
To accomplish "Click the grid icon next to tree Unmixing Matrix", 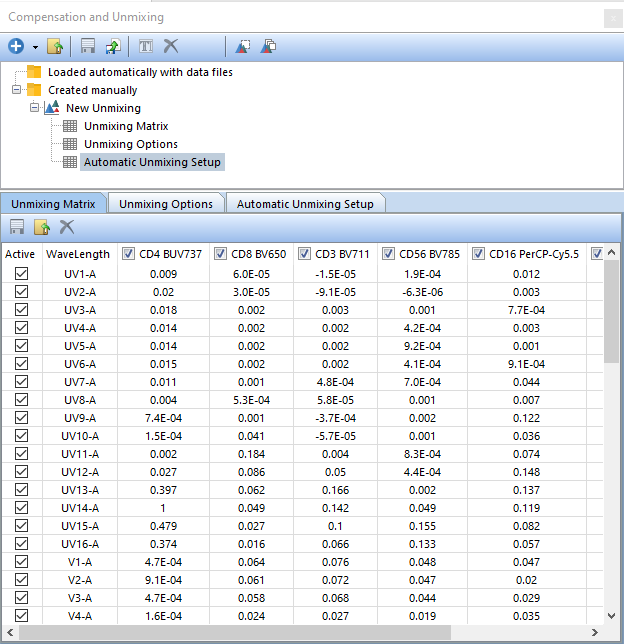I will click(70, 126).
